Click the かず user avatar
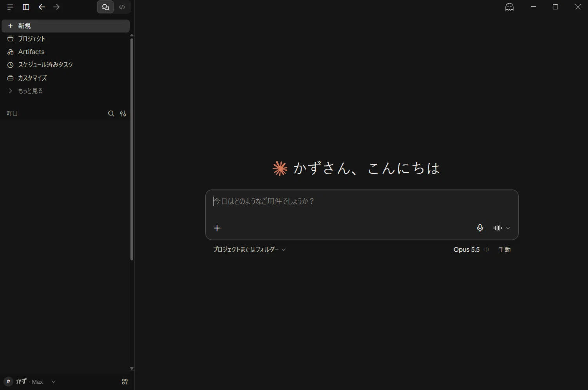Image resolution: width=588 pixels, height=390 pixels. 8,382
